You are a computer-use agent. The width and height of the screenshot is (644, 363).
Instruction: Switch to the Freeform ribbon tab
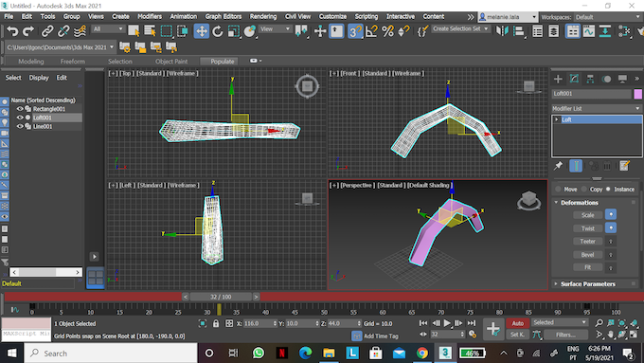72,62
